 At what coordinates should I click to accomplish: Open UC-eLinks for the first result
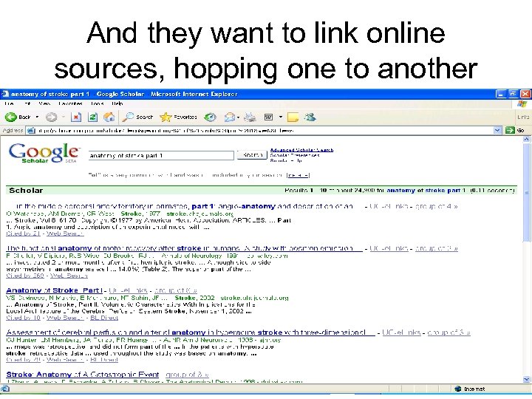click(389, 206)
